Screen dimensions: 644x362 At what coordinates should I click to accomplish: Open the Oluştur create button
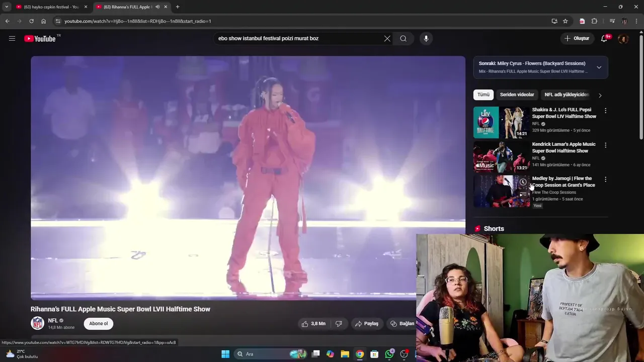(577, 38)
